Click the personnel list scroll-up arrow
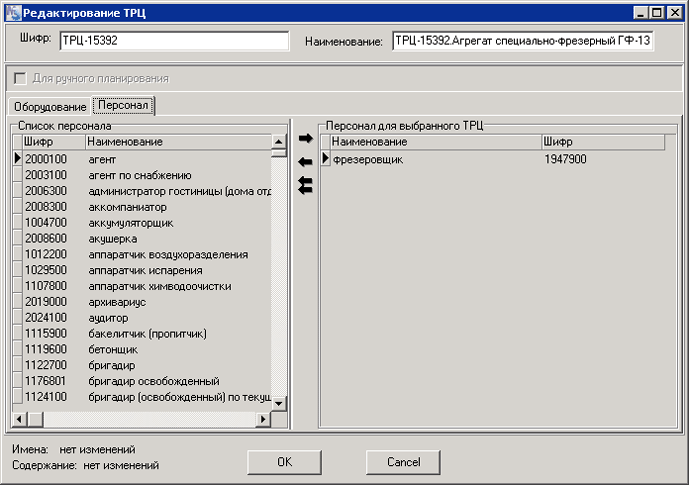 coord(279,141)
